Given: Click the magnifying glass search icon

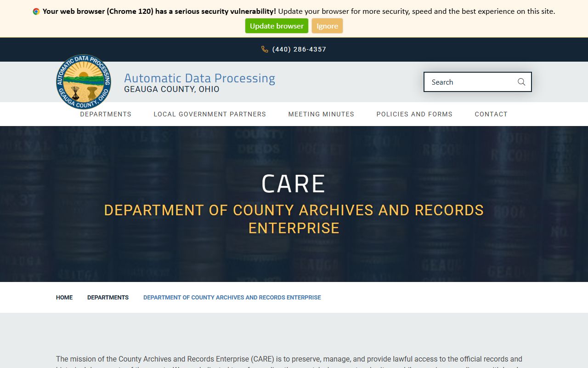Looking at the screenshot, I should tap(521, 82).
